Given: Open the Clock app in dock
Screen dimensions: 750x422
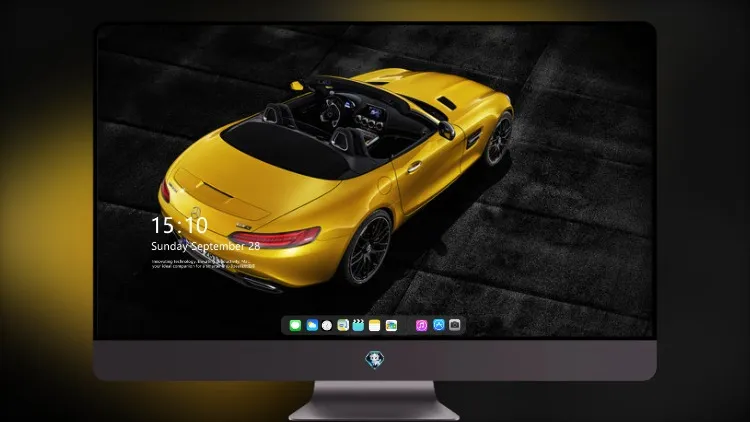Looking at the screenshot, I should tap(327, 325).
